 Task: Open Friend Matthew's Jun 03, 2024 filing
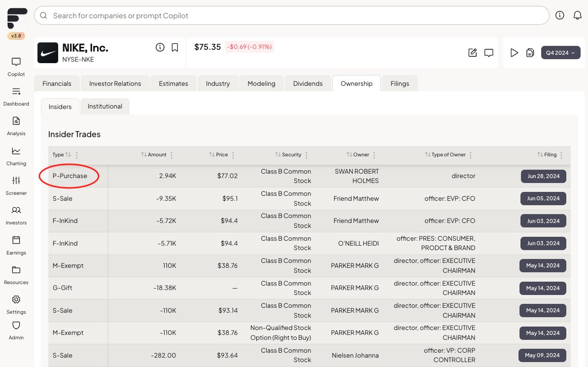click(x=543, y=220)
